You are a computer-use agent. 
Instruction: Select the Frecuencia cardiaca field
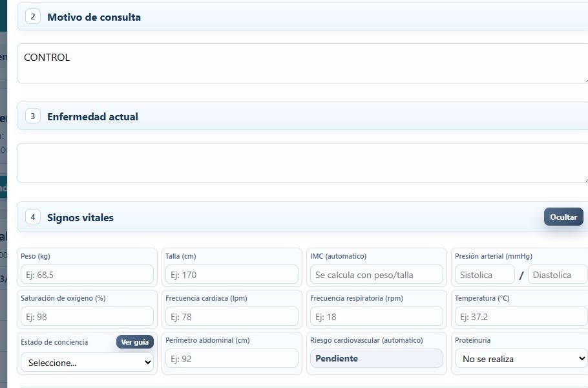coord(232,317)
